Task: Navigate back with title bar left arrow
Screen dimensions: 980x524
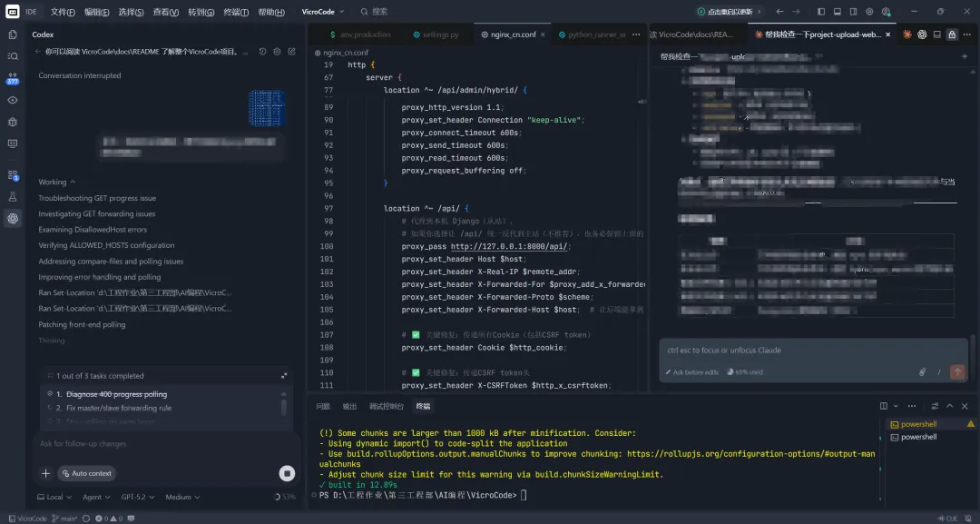Action: [x=779, y=12]
